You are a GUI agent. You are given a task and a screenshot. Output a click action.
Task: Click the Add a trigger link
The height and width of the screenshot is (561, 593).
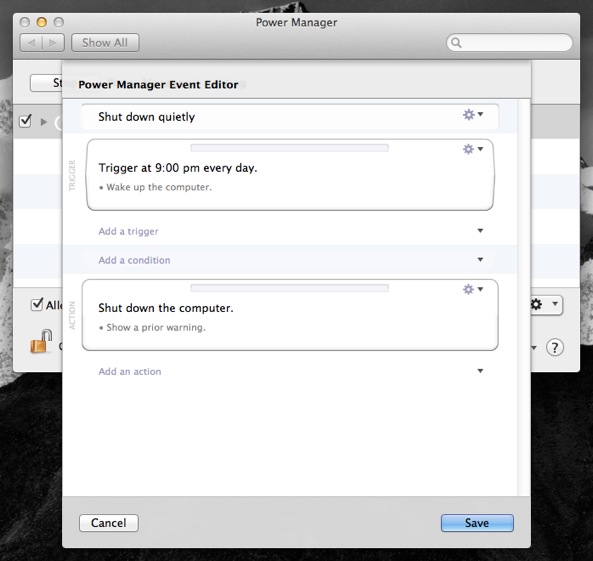(128, 231)
